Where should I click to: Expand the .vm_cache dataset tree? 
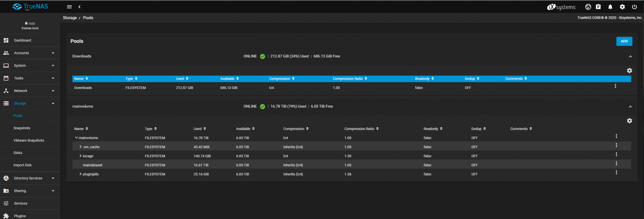[80, 147]
